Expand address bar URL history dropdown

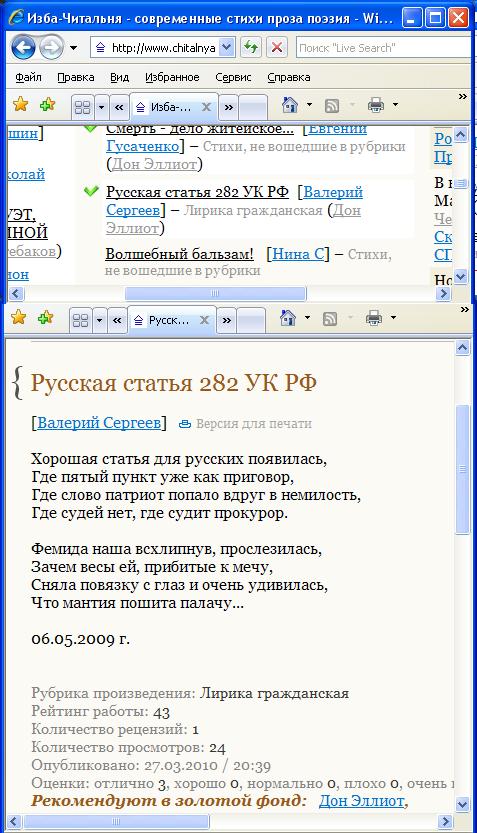coord(227,48)
